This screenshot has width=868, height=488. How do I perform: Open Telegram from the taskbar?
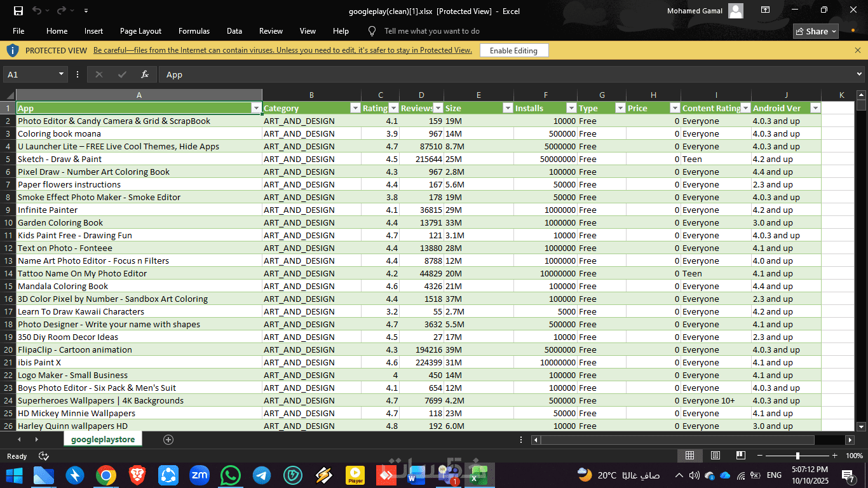[x=261, y=475]
